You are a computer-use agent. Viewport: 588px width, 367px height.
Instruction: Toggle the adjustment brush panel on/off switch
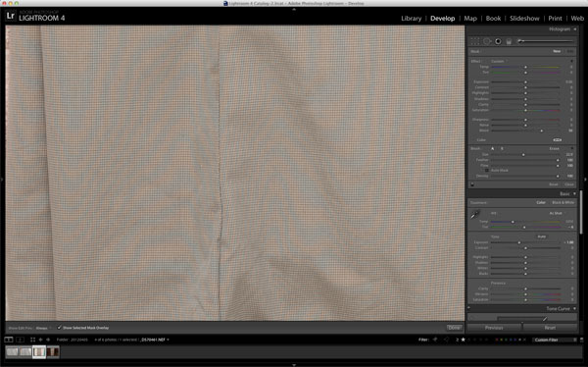point(472,184)
